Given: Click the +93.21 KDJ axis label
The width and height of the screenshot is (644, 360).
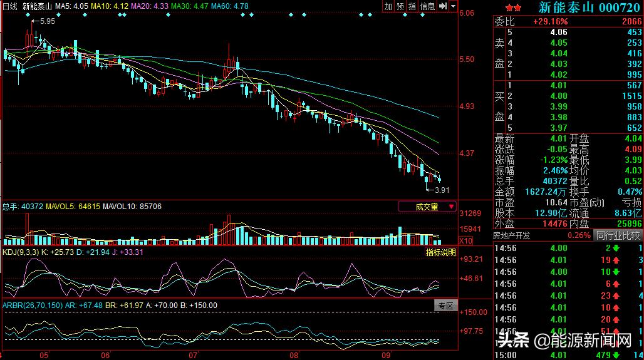Looking at the screenshot, I should click(x=471, y=259).
